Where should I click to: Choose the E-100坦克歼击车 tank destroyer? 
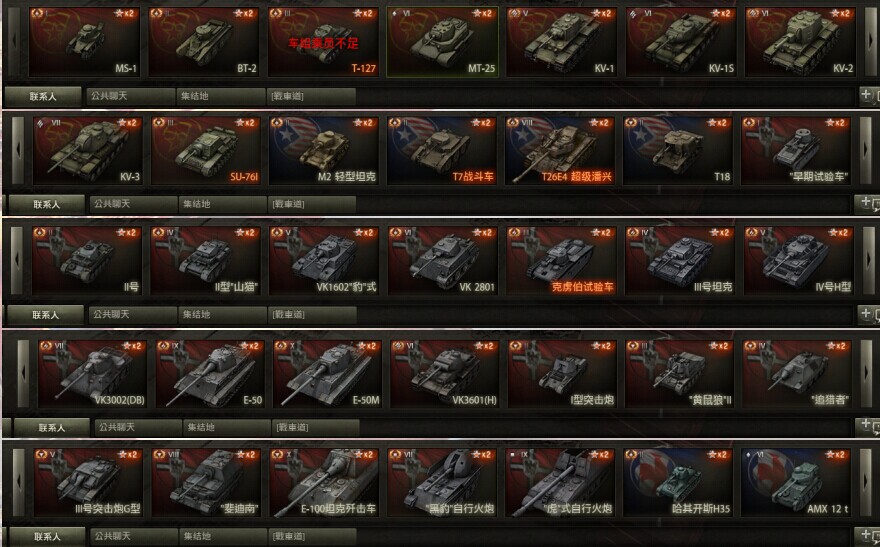coord(324,482)
